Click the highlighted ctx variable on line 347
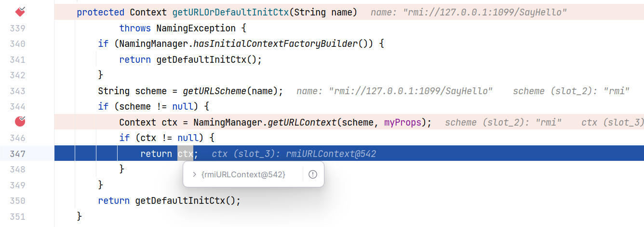Screen dimensions: 644x227 pyautogui.click(x=185, y=154)
